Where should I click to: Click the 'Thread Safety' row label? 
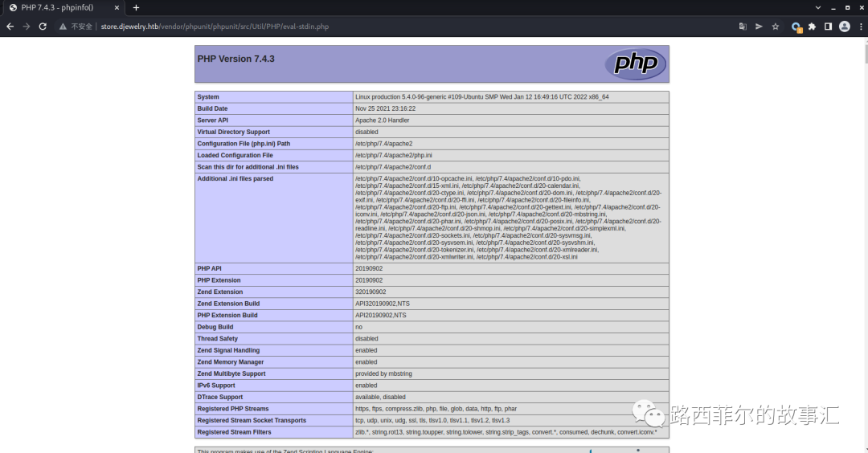click(218, 338)
